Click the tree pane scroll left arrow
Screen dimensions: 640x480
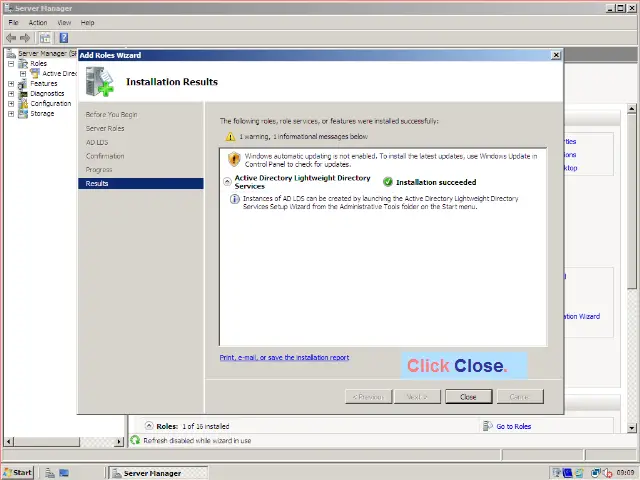coord(9,441)
